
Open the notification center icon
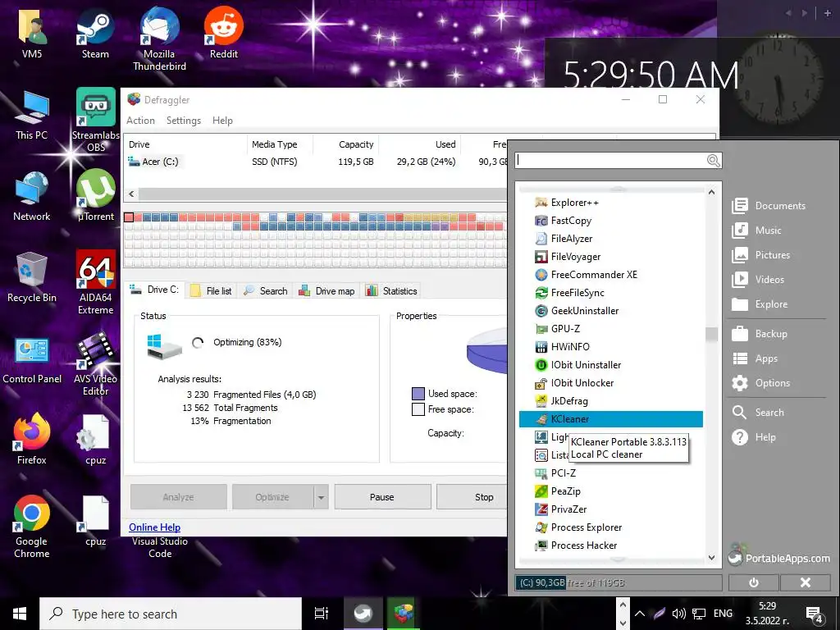[815, 614]
